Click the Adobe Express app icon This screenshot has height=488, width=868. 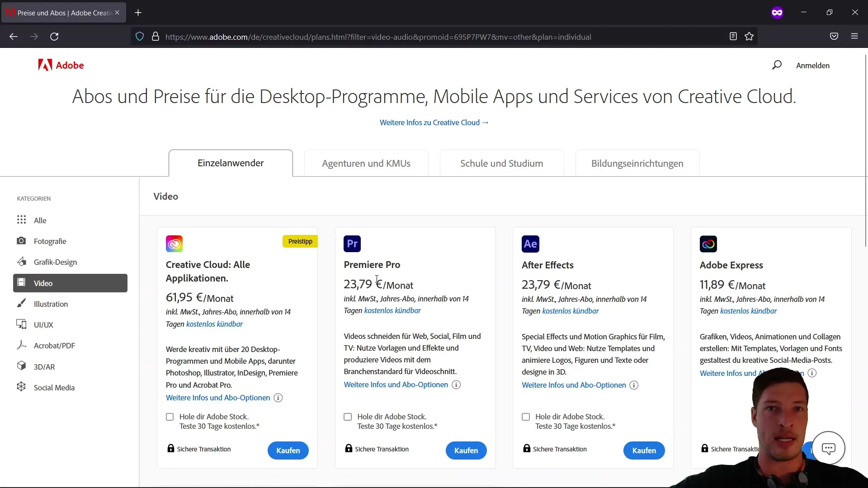pyautogui.click(x=708, y=244)
